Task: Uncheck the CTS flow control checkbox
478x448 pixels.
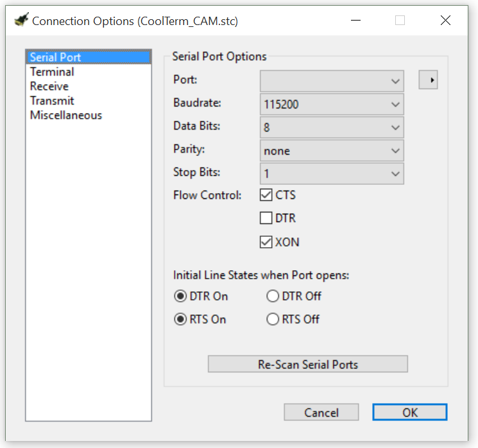Action: (x=266, y=194)
